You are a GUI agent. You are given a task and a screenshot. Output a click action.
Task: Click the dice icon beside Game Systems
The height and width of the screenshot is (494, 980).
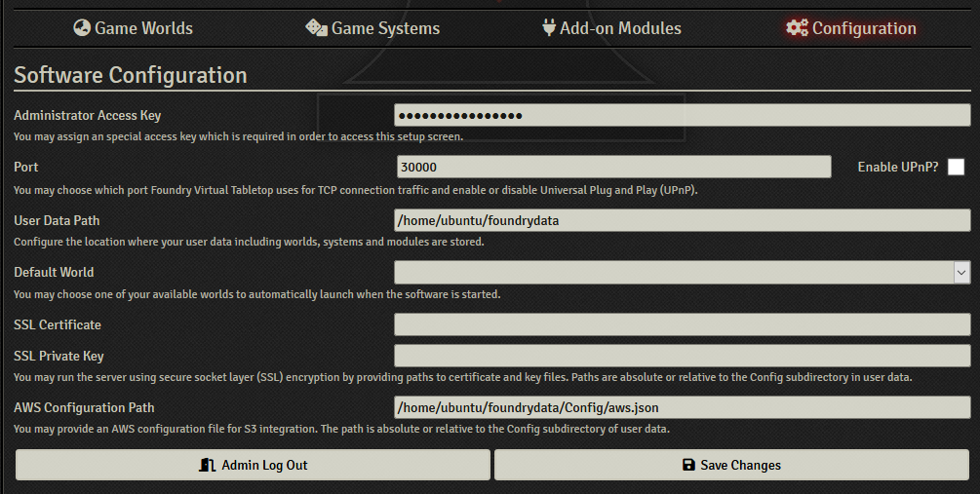pos(316,28)
